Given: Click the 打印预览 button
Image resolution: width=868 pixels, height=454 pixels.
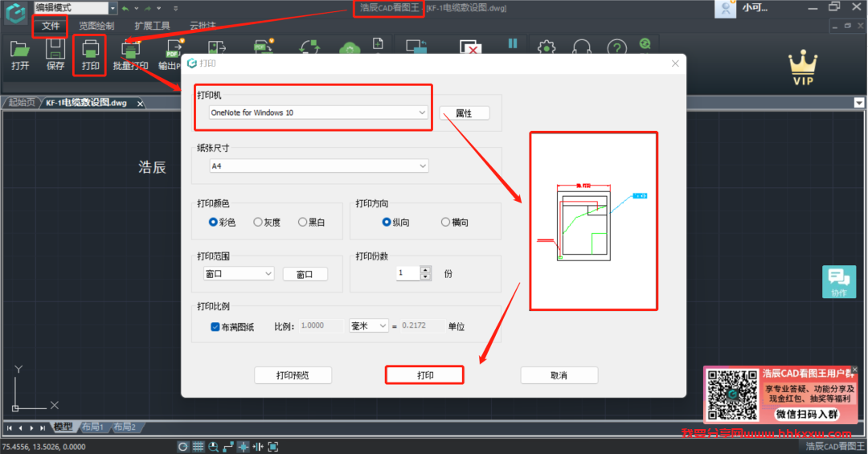Looking at the screenshot, I should (x=293, y=375).
